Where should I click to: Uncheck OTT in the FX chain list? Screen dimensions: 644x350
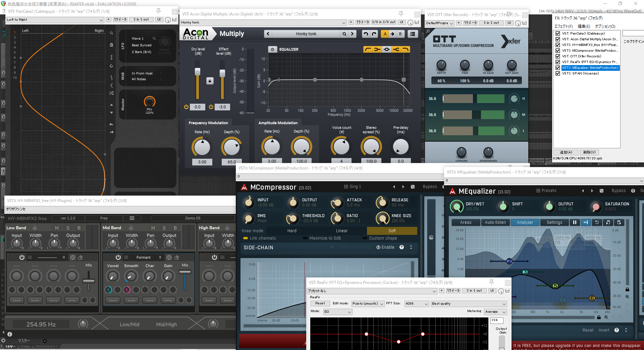pos(558,56)
